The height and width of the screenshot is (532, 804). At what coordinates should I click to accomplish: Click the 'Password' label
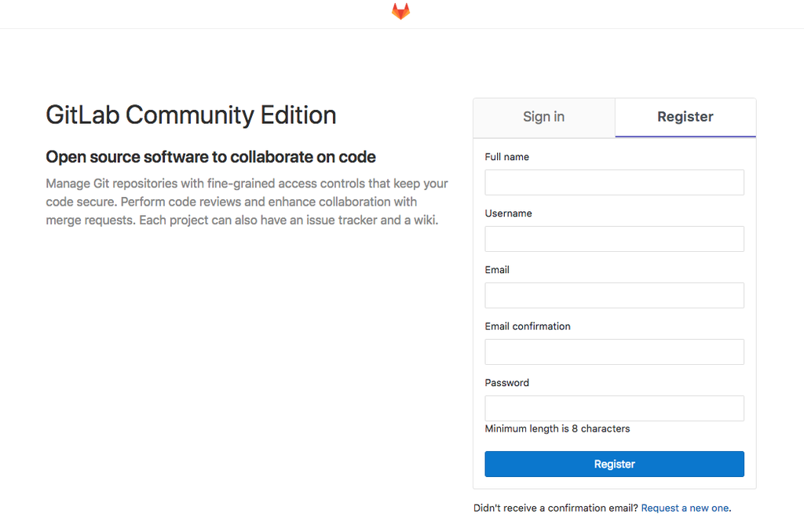pos(506,382)
